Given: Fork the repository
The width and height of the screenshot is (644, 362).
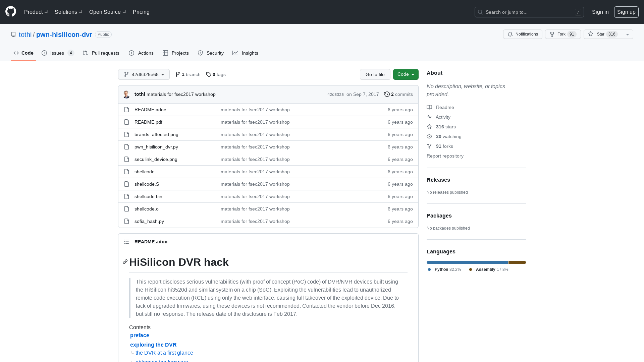Looking at the screenshot, I should [x=563, y=34].
